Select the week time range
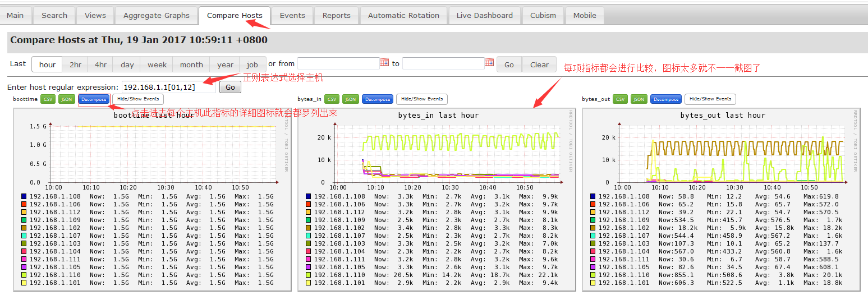 pos(157,64)
